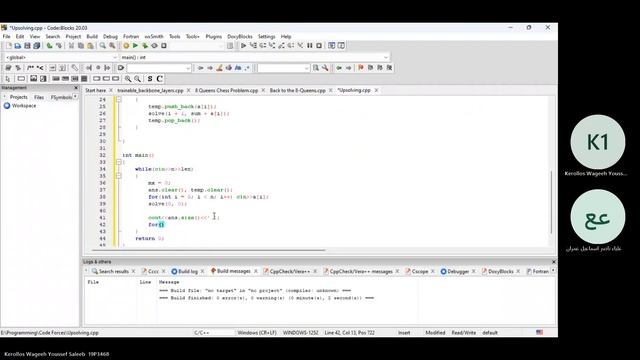Click the Step out debug icon
The height and width of the screenshot is (360, 640).
tap(281, 46)
